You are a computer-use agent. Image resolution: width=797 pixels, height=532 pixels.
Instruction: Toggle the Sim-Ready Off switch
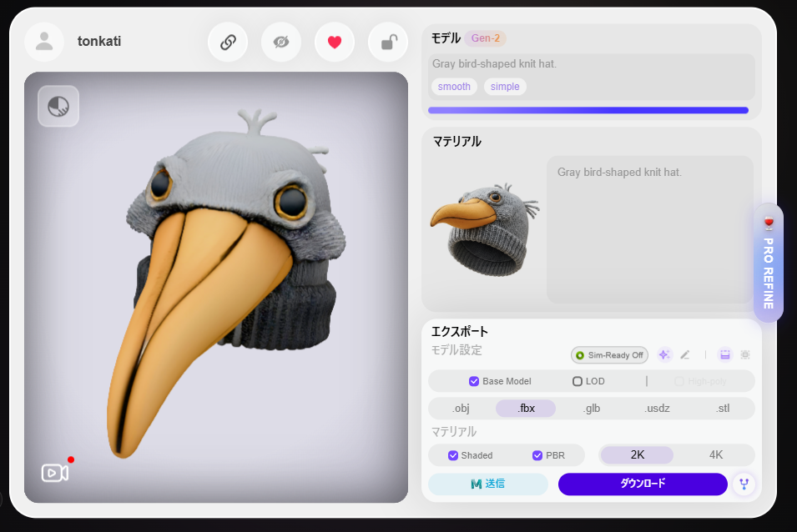click(609, 355)
